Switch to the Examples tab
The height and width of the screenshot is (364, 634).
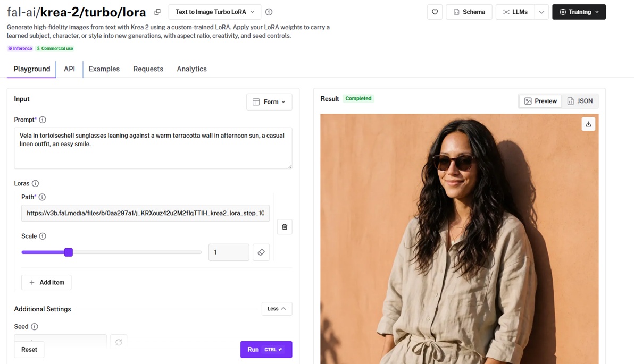104,69
